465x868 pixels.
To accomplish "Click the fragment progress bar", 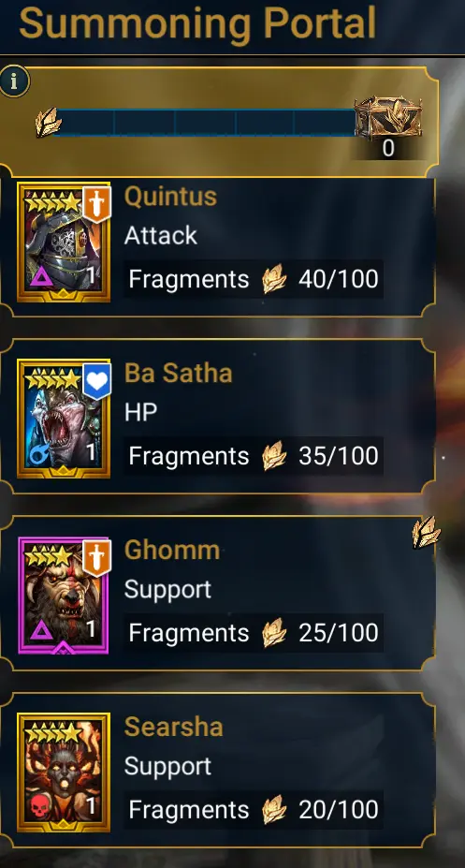I will 205,123.
